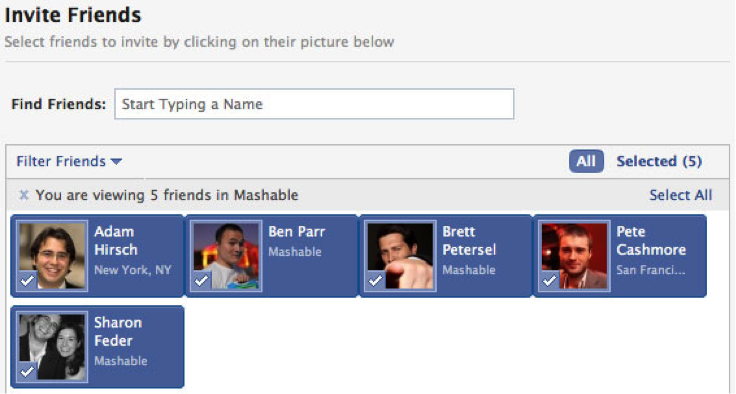The width and height of the screenshot is (736, 394).
Task: Click Sharon Feder's profile photo
Action: [53, 347]
